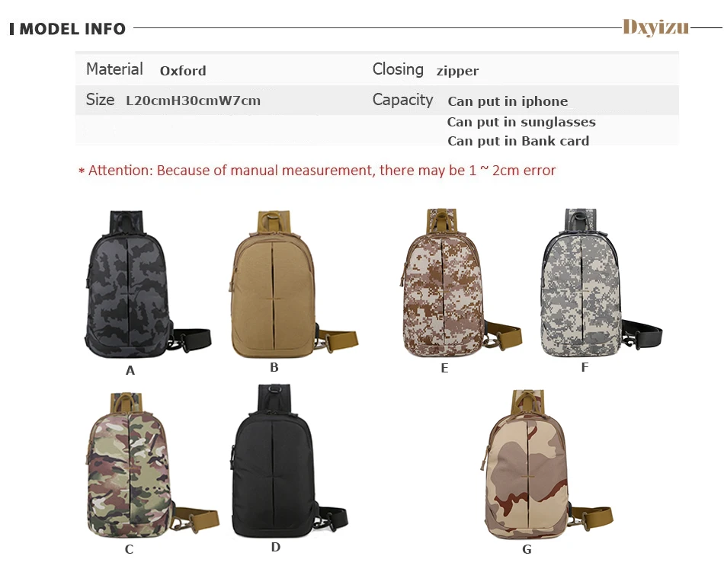
Task: Select the brown digital camo bag E
Action: tap(461, 283)
